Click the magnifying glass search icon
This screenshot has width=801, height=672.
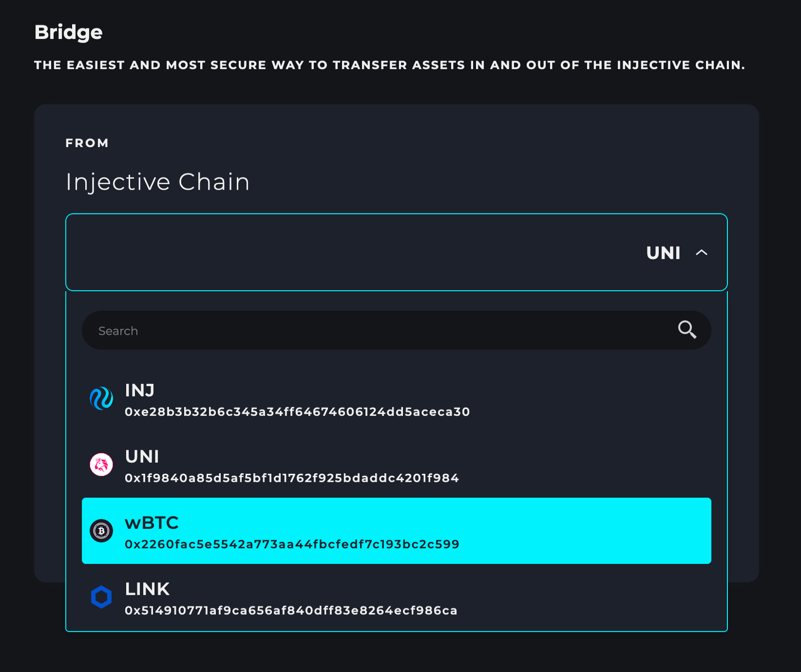click(x=687, y=330)
